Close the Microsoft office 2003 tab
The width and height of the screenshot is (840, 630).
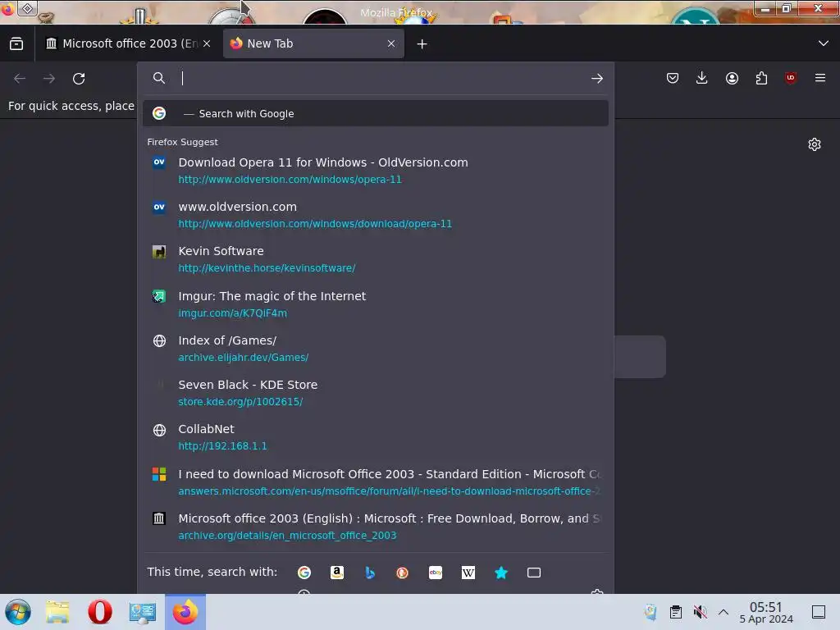pyautogui.click(x=207, y=43)
